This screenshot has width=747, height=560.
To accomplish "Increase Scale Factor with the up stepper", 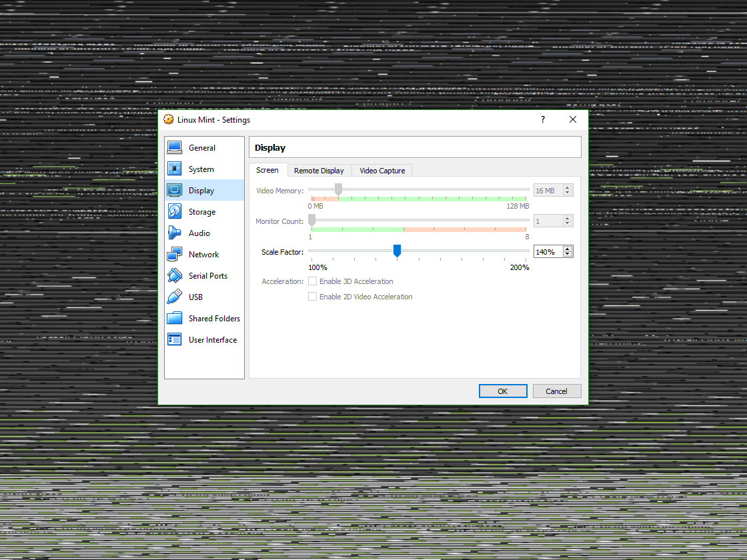I will point(566,248).
